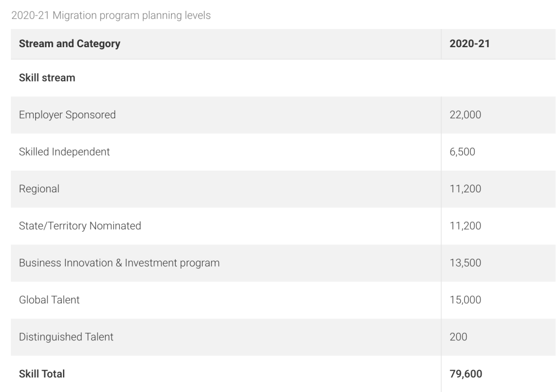This screenshot has height=392, width=560.
Task: Click the 15,000 value cell
Action: point(465,300)
